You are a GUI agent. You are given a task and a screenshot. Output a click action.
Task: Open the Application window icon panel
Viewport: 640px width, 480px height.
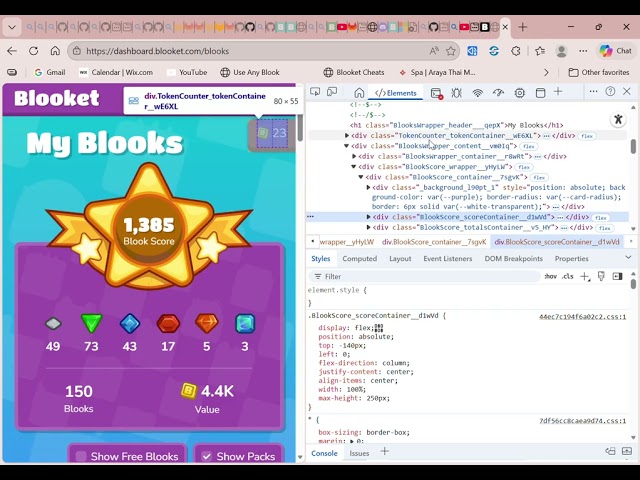pos(540,93)
